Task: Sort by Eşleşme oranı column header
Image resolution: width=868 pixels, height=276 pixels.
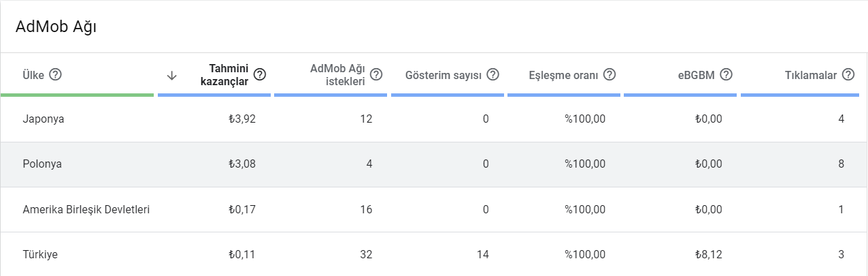Action: 563,75
